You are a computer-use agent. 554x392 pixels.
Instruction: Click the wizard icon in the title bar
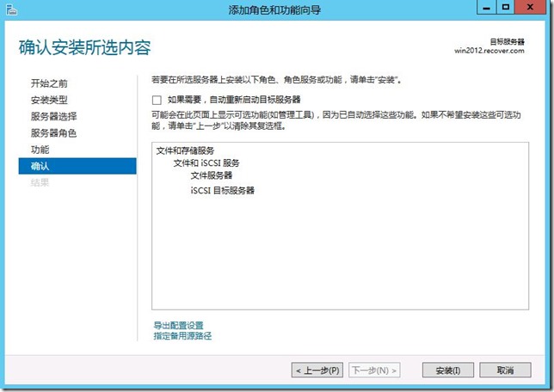point(12,9)
